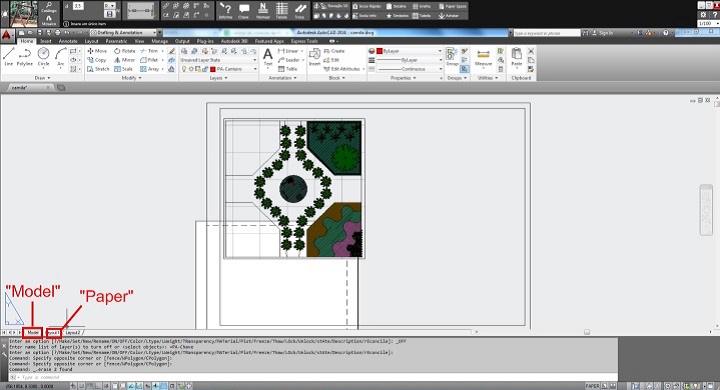Screen dimensions: 720x390
Task: Open the Parametric ribbon tab
Action: point(116,41)
